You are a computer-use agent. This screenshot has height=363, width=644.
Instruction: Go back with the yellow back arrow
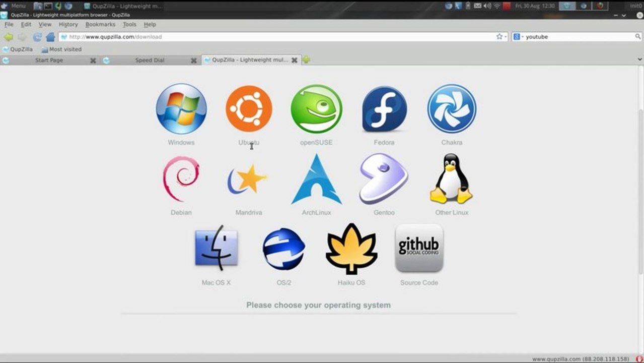[x=9, y=37]
